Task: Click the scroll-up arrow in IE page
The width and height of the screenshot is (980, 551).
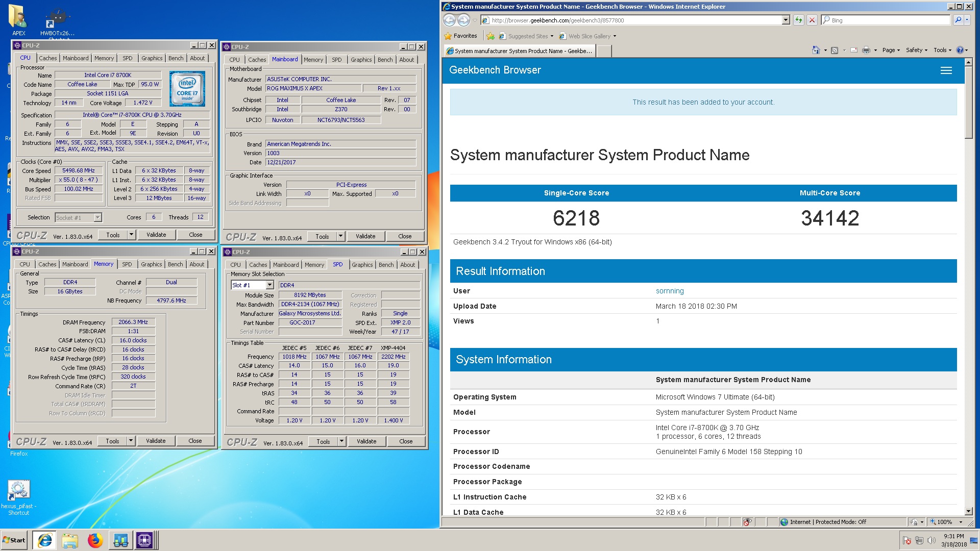Action: (x=969, y=62)
